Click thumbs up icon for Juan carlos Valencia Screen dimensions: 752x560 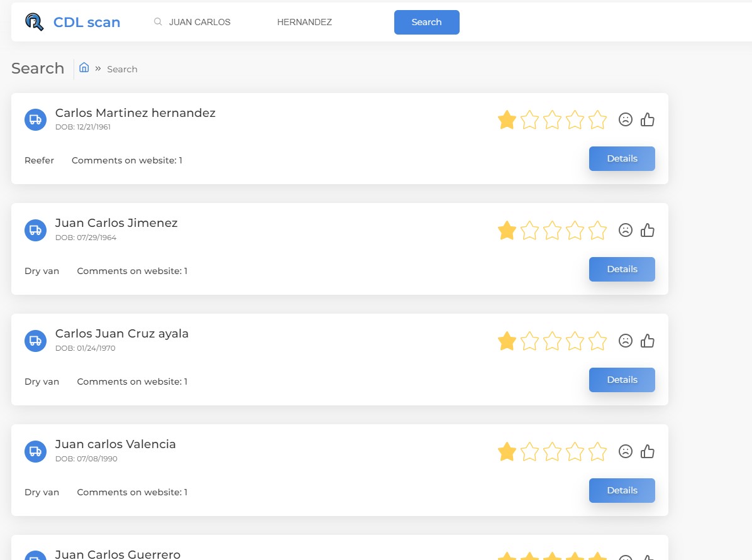[x=648, y=451]
